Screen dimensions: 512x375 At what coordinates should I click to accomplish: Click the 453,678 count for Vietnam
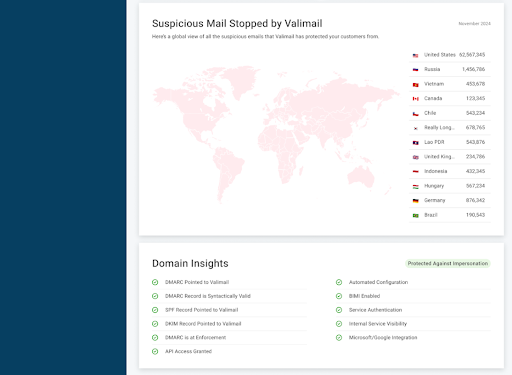pos(475,84)
